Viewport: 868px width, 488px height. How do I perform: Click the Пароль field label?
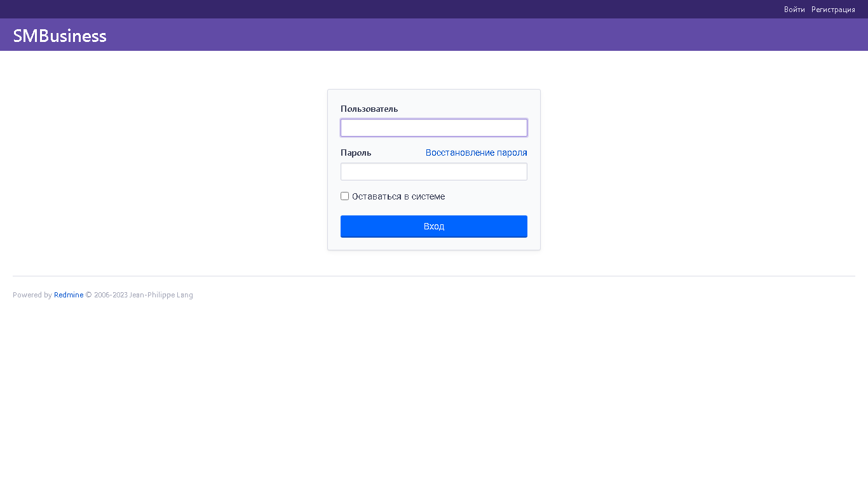click(x=356, y=152)
